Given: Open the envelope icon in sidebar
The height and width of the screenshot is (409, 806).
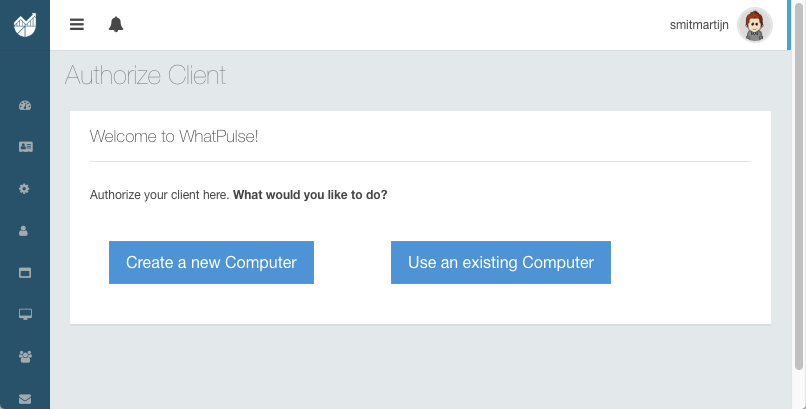Looking at the screenshot, I should tap(25, 398).
